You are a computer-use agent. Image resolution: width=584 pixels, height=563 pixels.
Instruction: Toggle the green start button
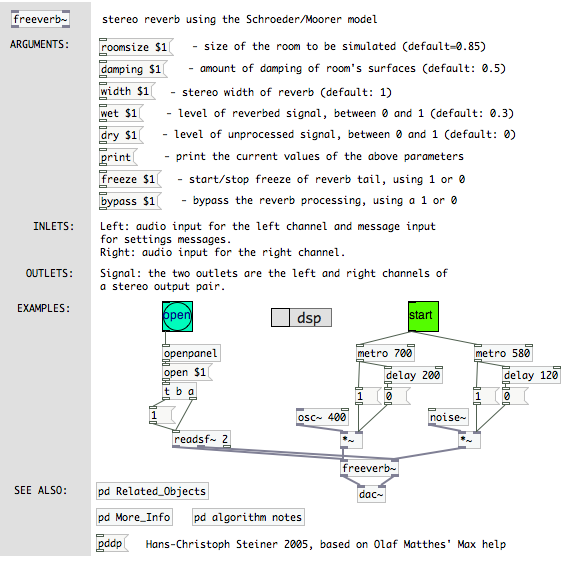[x=423, y=317]
